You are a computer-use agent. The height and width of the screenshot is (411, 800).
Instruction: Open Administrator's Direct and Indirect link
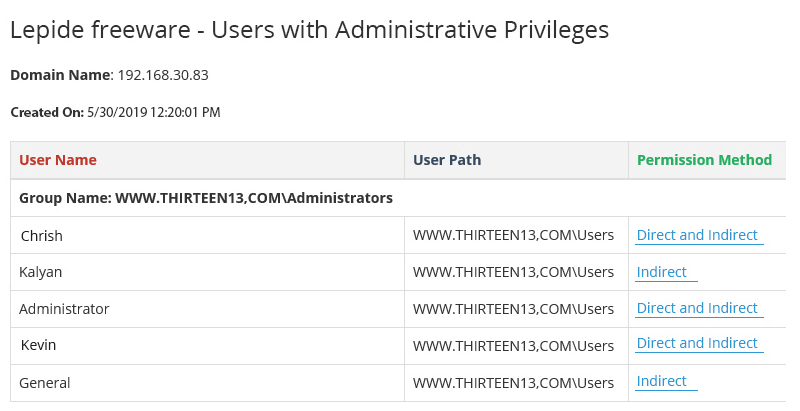pos(697,308)
